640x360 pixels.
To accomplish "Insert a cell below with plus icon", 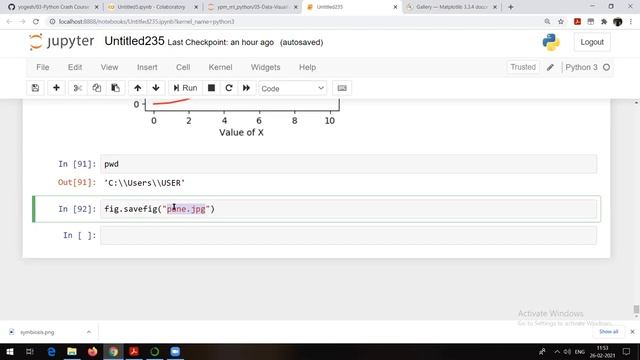I will click(x=56, y=88).
